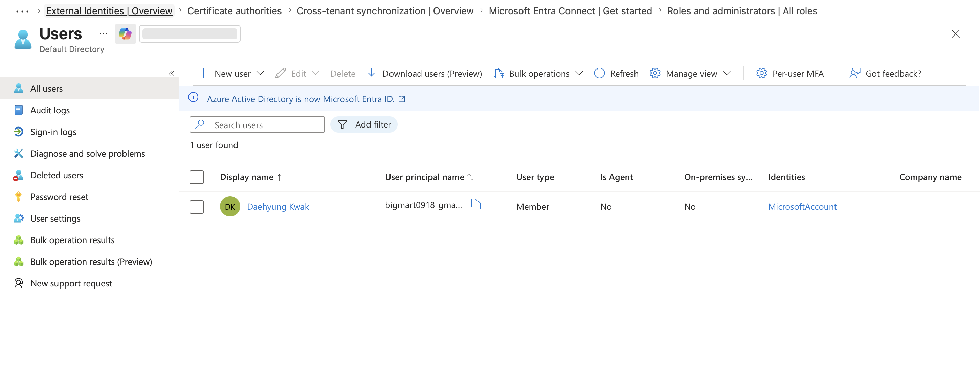980x368 pixels.
Task: Click the DK avatar circle
Action: coord(230,206)
